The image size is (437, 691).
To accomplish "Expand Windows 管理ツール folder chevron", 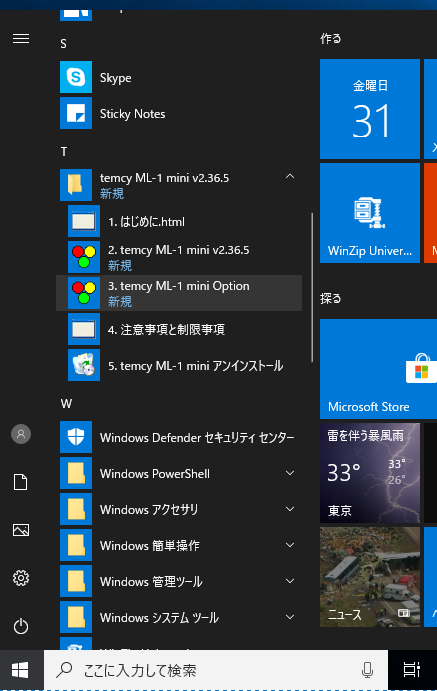I will pyautogui.click(x=290, y=581).
